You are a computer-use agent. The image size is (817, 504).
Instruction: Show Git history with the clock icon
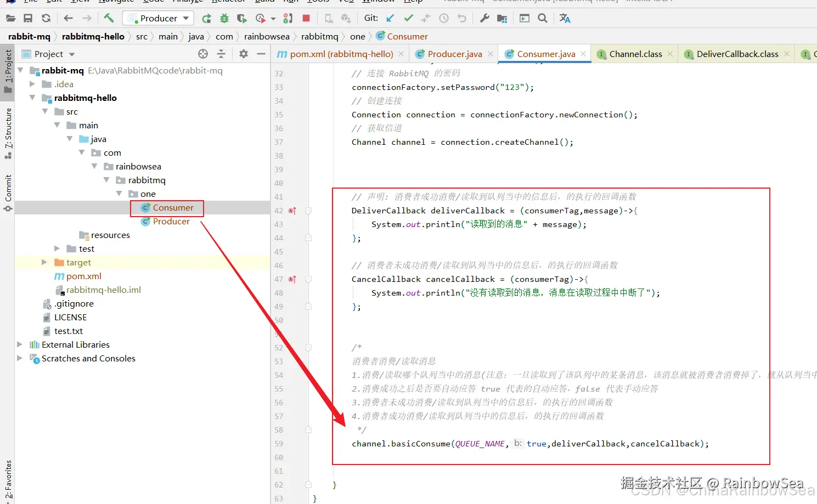coord(444,19)
